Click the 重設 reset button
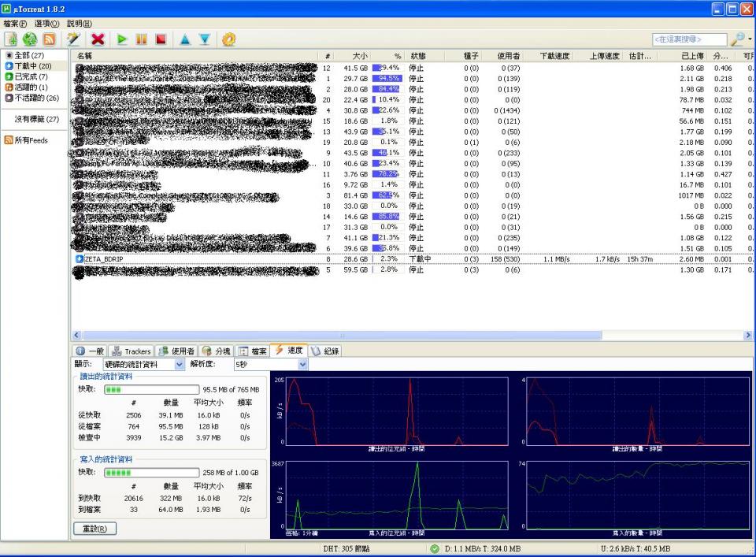Image resolution: width=756 pixels, height=557 pixels. click(x=94, y=528)
